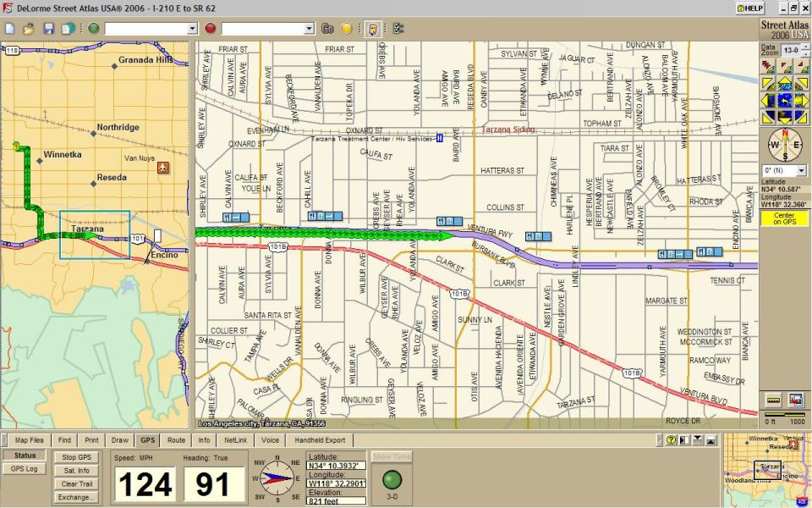812x508 pixels.
Task: Click the overview mini map thumbnail at bottom right
Action: [x=767, y=470]
